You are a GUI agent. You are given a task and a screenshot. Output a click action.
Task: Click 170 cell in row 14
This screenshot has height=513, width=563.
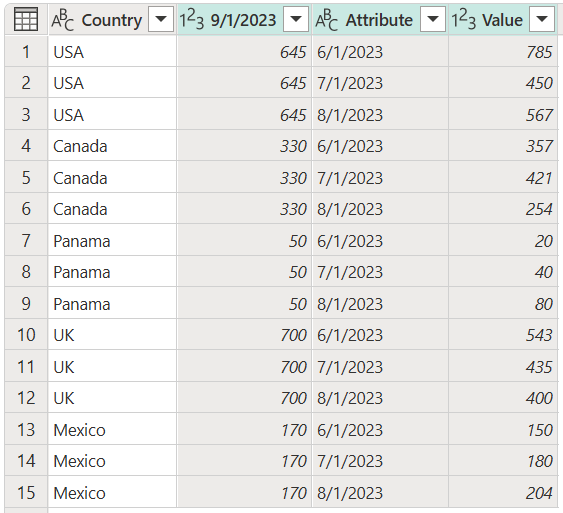click(x=244, y=461)
